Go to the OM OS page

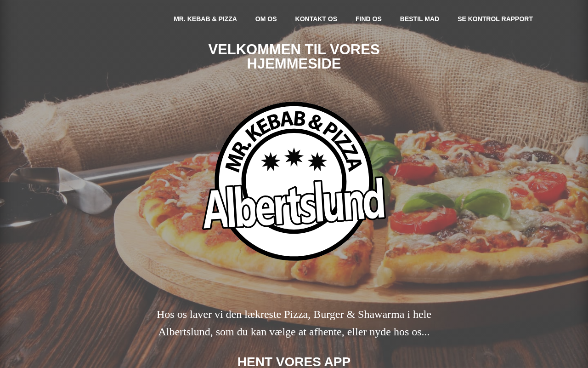[266, 19]
